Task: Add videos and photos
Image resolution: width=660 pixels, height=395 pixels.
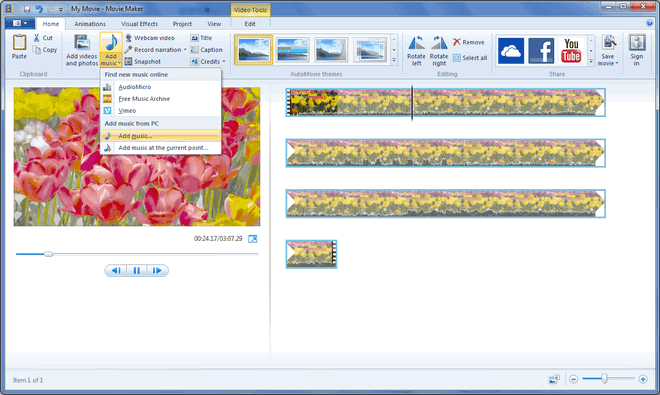Action: [x=82, y=50]
